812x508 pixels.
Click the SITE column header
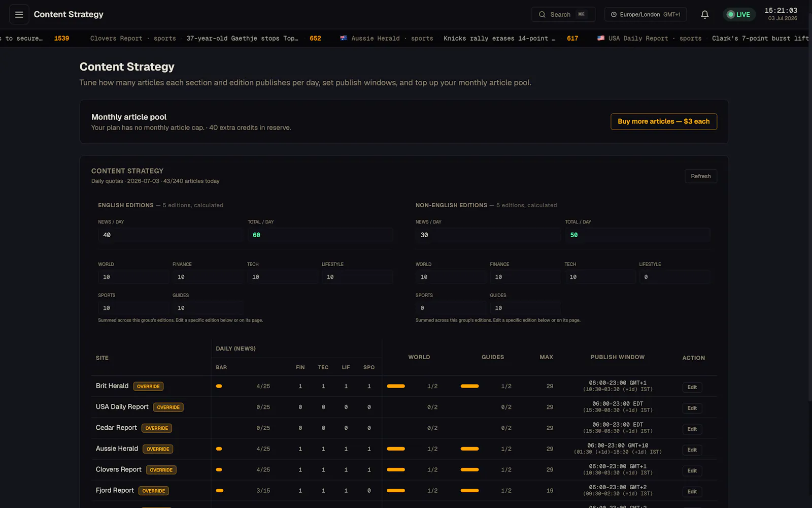pyautogui.click(x=102, y=358)
